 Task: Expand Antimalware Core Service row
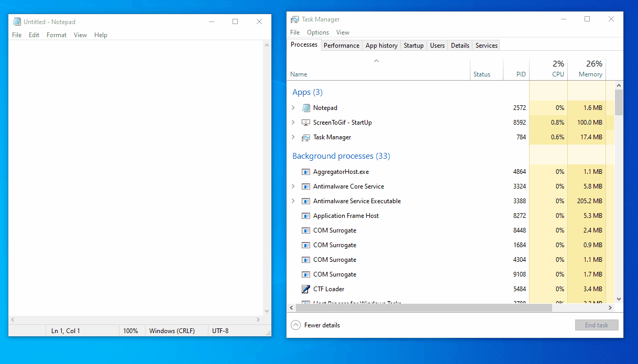[293, 186]
